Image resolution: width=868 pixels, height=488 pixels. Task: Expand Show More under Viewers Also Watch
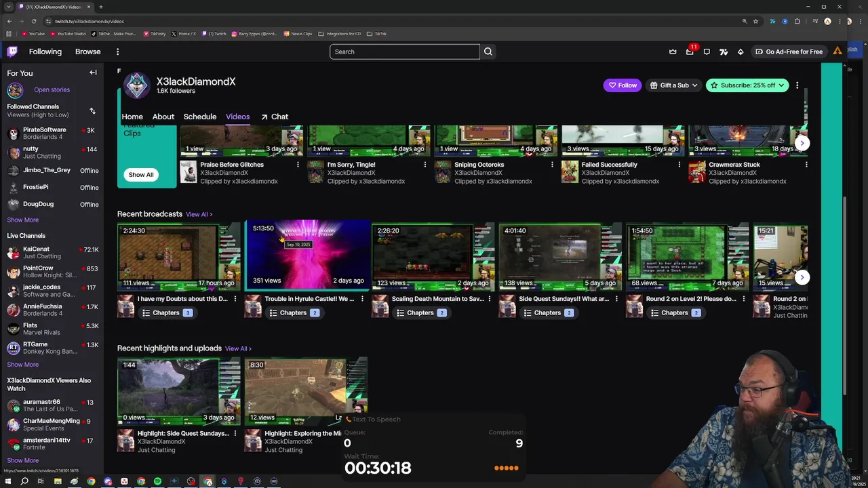click(x=22, y=460)
